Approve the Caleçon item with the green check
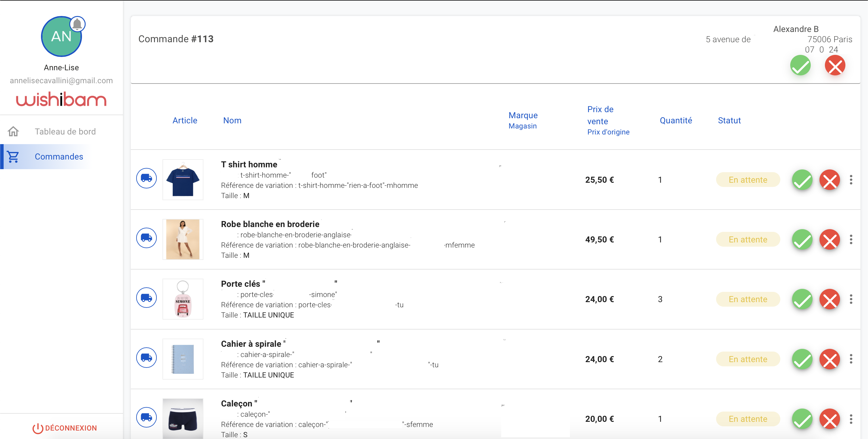868x439 pixels. tap(802, 419)
